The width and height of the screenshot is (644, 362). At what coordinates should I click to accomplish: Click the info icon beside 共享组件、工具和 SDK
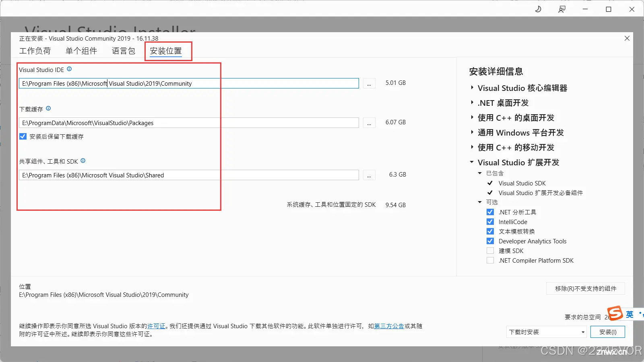pyautogui.click(x=83, y=160)
